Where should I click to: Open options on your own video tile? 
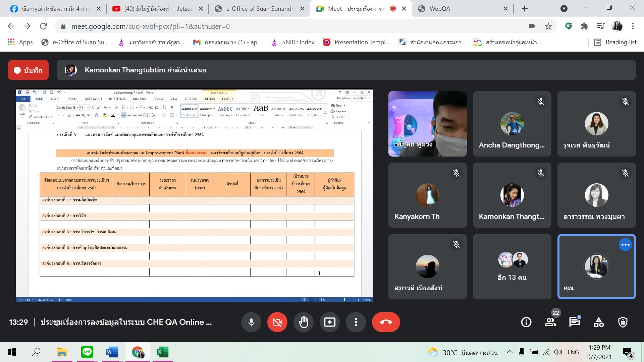click(625, 245)
